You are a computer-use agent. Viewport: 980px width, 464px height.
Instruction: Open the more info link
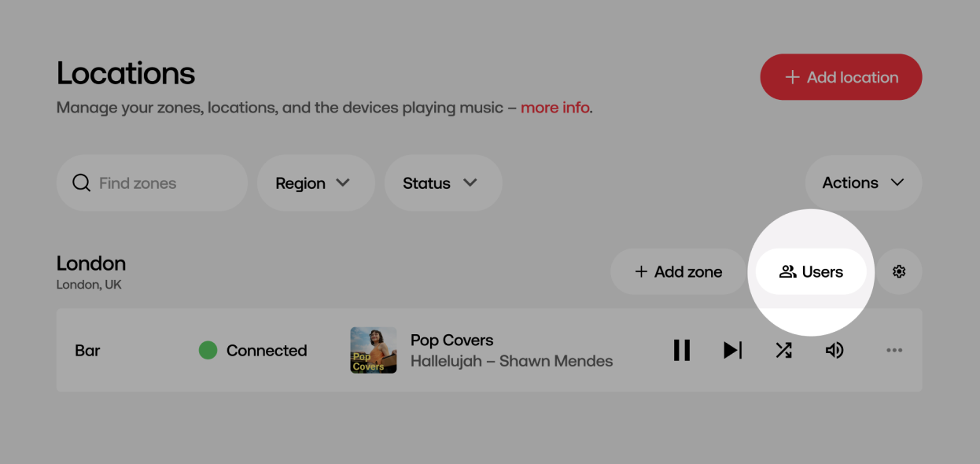[554, 107]
